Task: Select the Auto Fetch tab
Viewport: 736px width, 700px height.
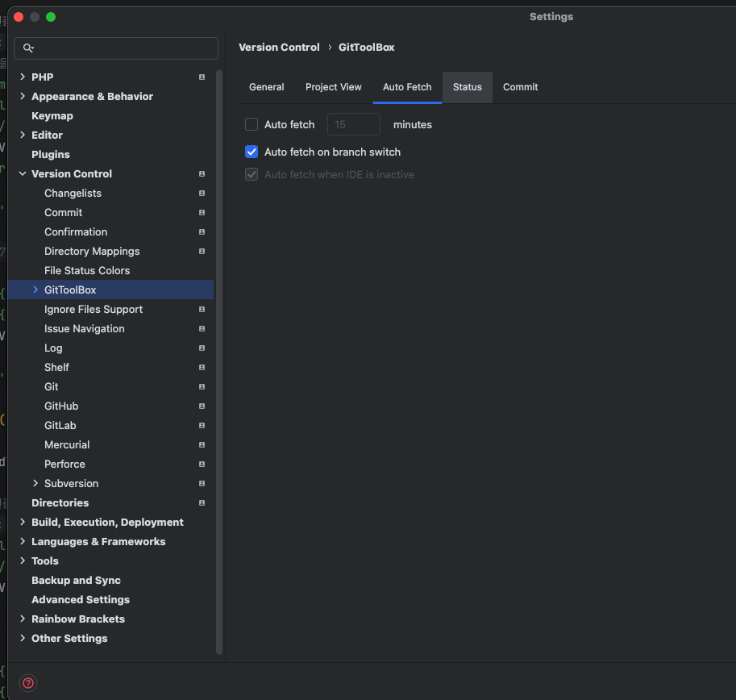Action: tap(407, 87)
